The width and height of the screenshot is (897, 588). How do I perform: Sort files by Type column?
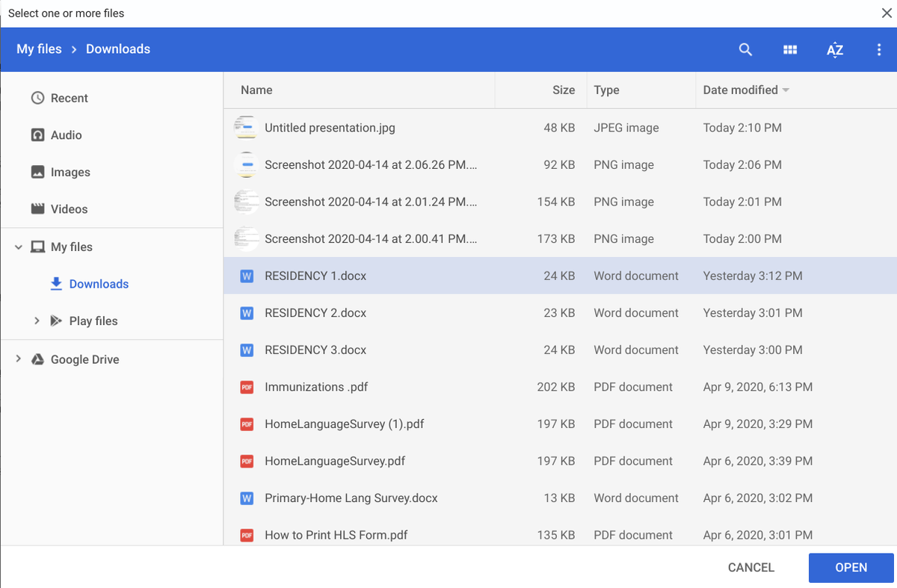(x=606, y=90)
